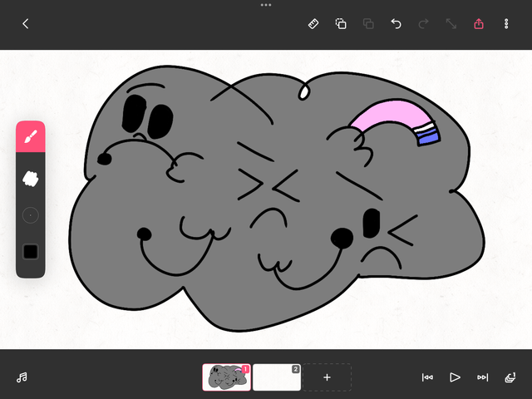Click the diagonal resize arrows icon
Viewport: 532px width, 399px height.
click(451, 24)
